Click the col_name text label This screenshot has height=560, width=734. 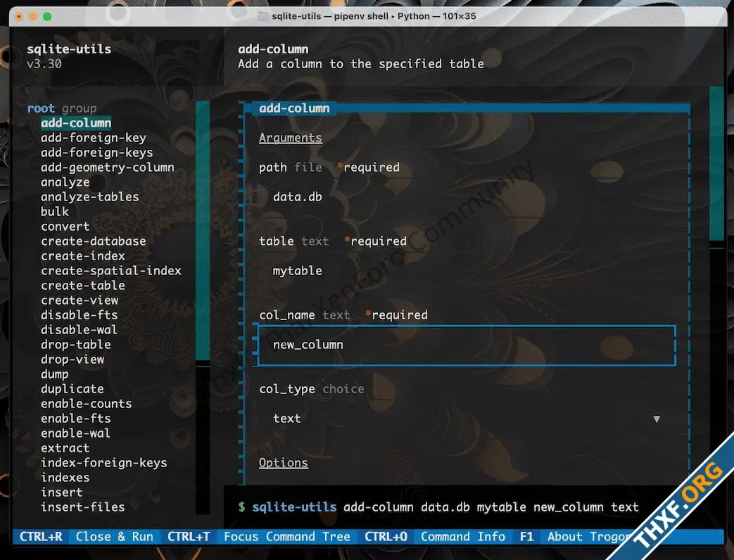coord(304,315)
